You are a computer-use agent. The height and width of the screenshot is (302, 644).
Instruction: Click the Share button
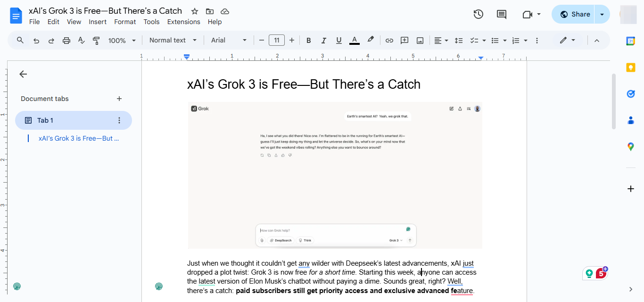(x=573, y=14)
